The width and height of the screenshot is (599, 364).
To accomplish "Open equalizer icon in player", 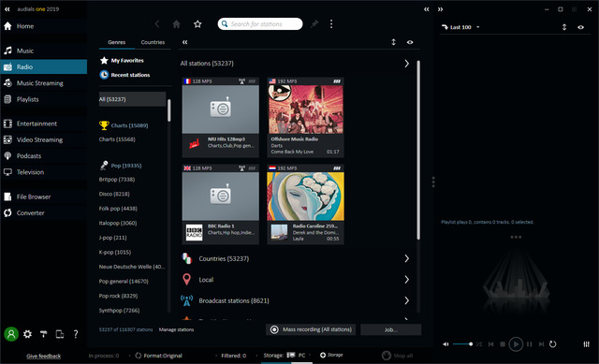I will click(587, 344).
